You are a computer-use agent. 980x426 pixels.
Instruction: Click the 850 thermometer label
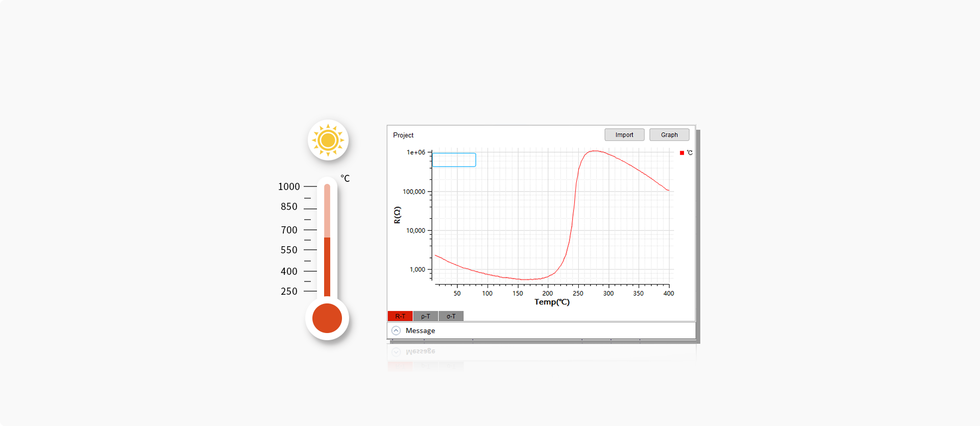[289, 206]
